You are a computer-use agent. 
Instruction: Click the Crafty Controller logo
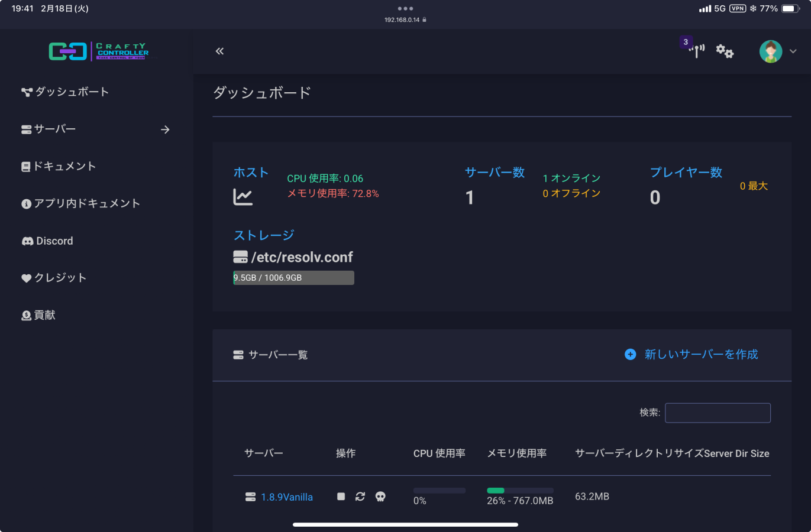point(99,51)
